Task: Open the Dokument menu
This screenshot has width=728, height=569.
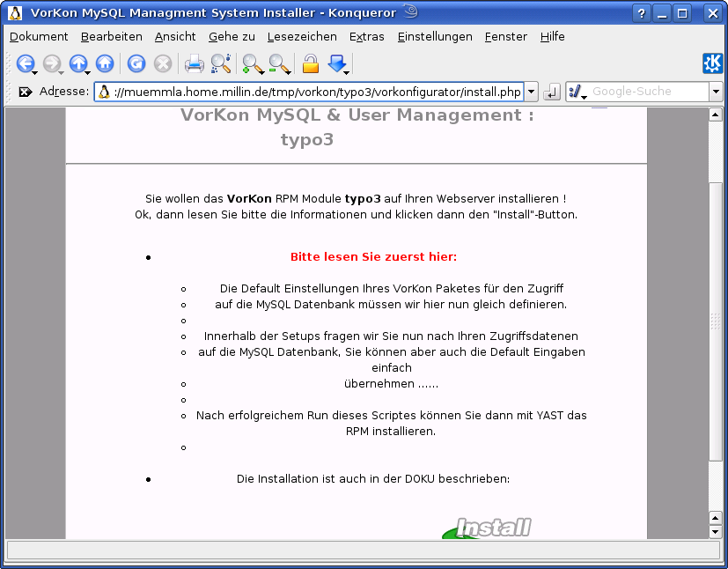Action: point(39,37)
